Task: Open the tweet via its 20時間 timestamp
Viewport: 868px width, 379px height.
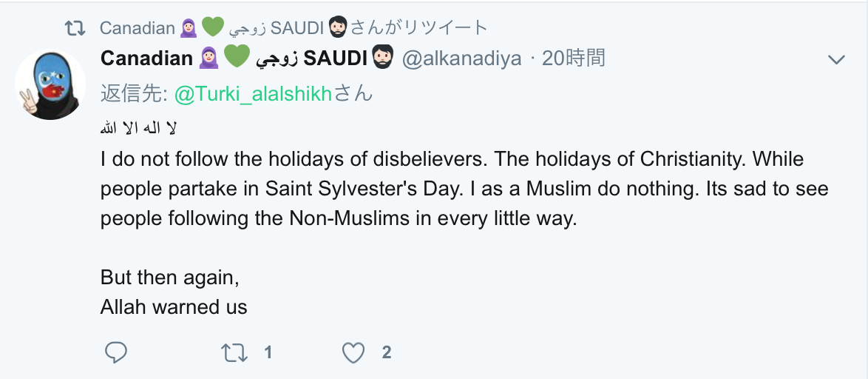Action: (573, 58)
